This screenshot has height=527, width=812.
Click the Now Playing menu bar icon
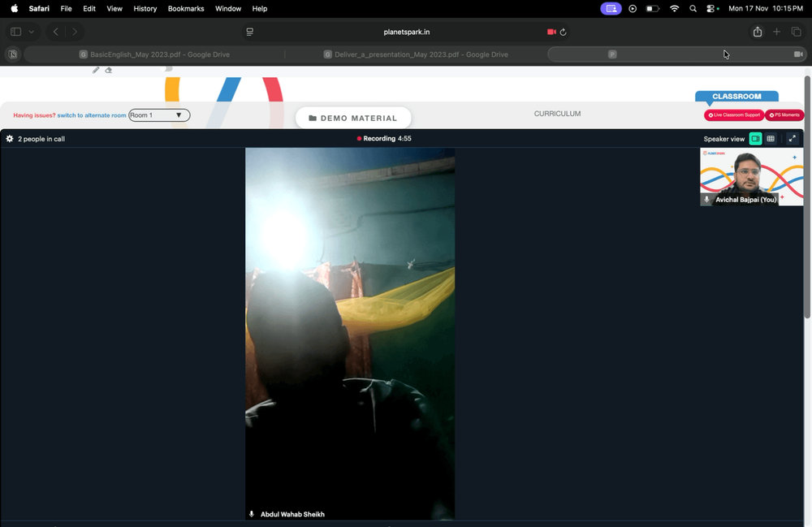(x=633, y=8)
